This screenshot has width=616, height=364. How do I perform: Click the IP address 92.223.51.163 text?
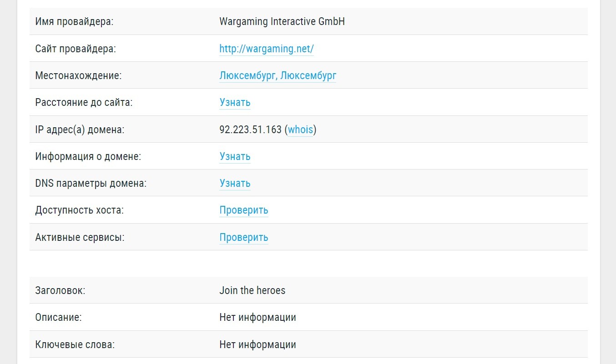(250, 130)
